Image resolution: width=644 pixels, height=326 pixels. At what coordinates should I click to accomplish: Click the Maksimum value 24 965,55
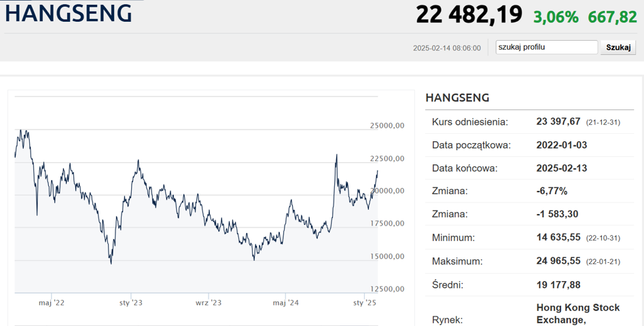(558, 261)
